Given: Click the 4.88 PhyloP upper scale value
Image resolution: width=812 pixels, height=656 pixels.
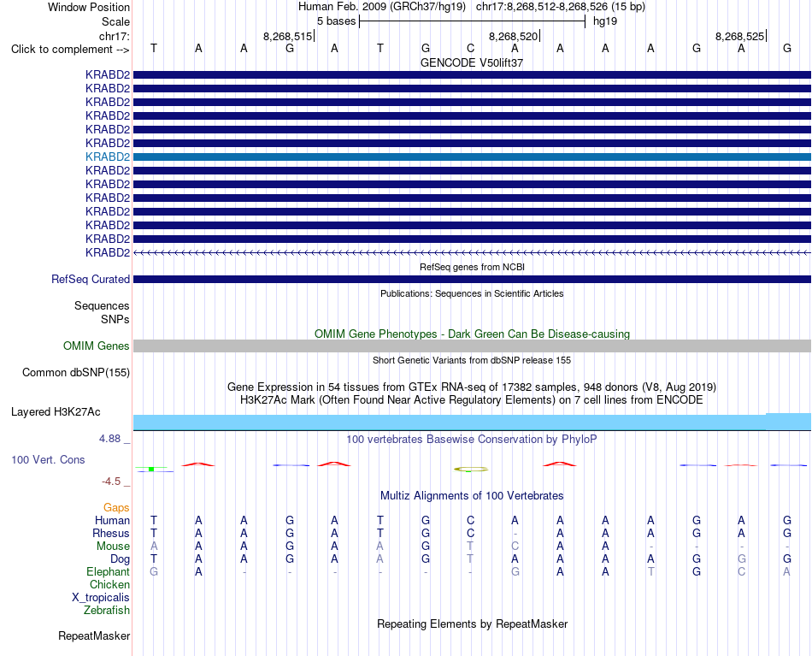Looking at the screenshot, I should coord(109,439).
